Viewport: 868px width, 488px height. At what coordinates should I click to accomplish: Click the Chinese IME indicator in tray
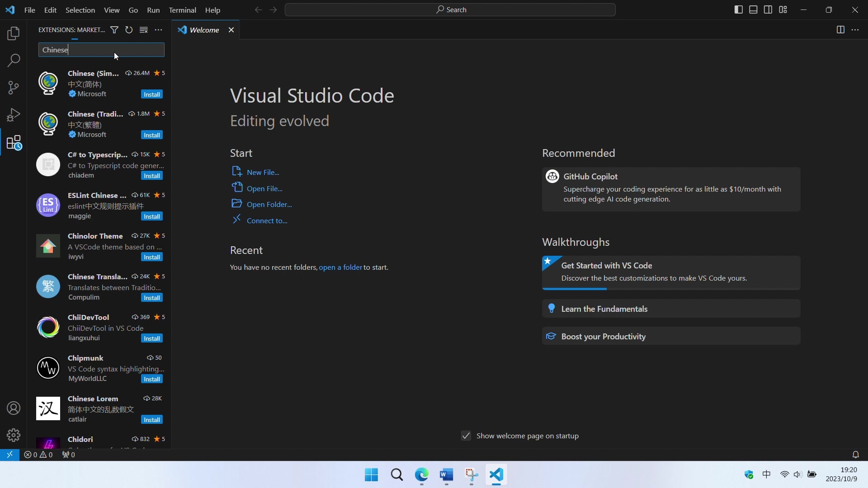767,474
